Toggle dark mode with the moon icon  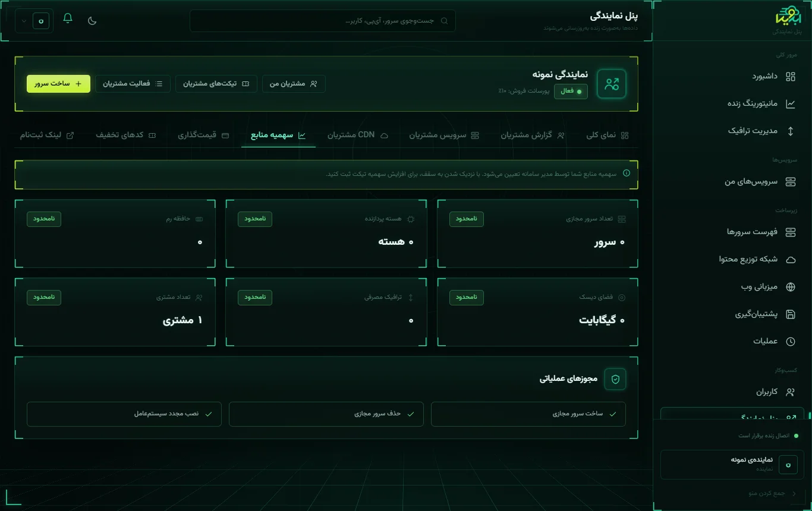point(92,20)
